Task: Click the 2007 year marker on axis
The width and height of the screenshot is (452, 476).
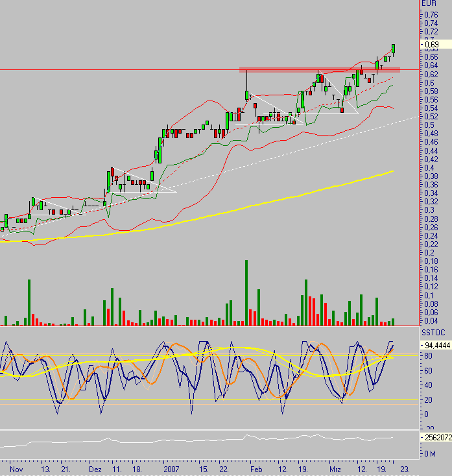Action: click(x=171, y=468)
